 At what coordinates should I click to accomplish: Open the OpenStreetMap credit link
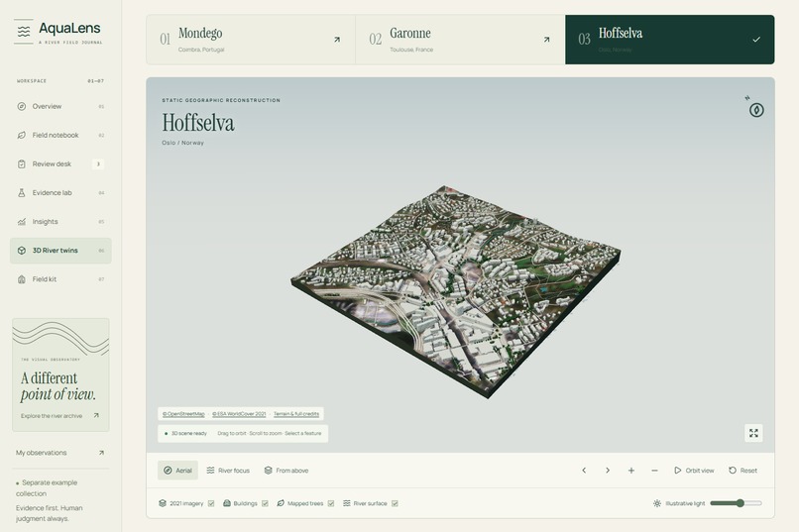pyautogui.click(x=183, y=414)
